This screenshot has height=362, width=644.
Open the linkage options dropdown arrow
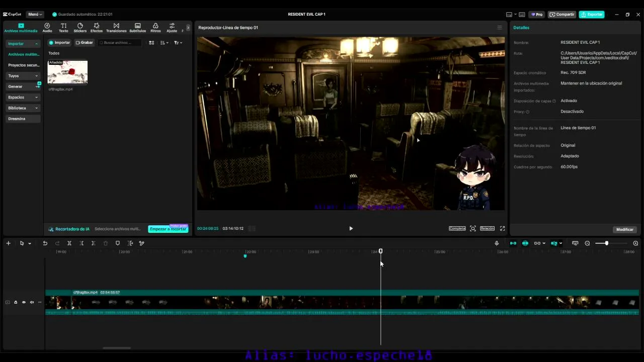coord(544,243)
